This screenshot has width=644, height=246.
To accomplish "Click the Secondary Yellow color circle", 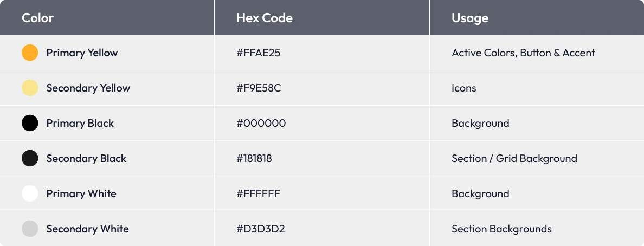I will [x=30, y=88].
